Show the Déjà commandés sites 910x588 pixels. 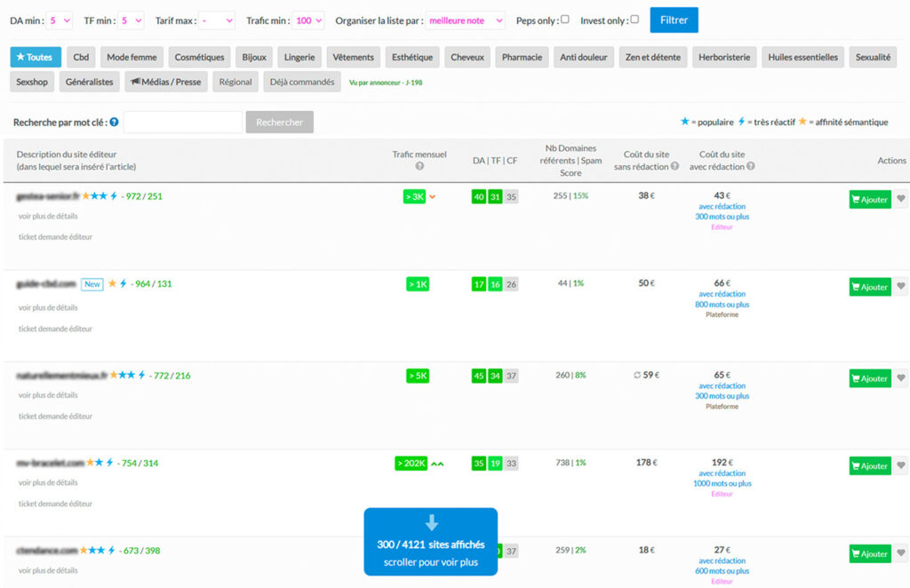302,83
